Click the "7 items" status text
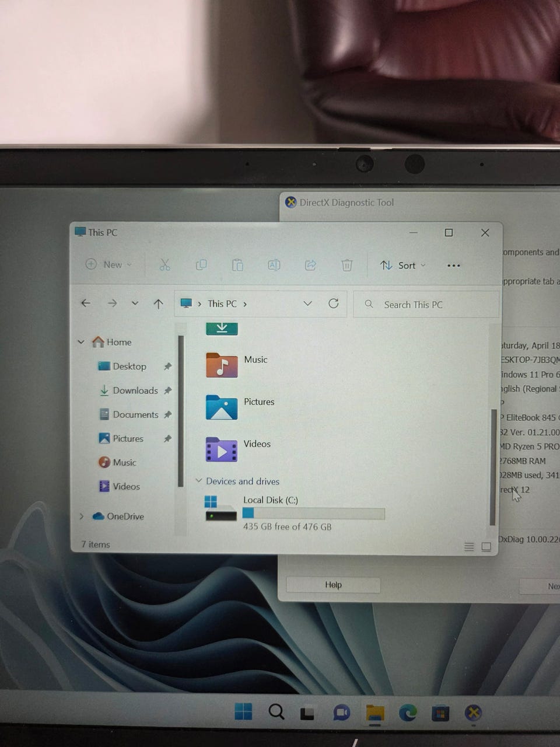 96,544
